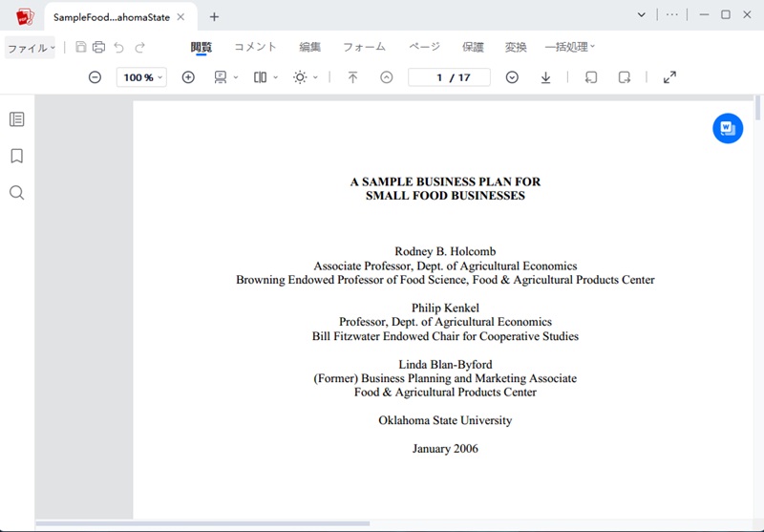Click the page scroll mode icon

click(221, 77)
